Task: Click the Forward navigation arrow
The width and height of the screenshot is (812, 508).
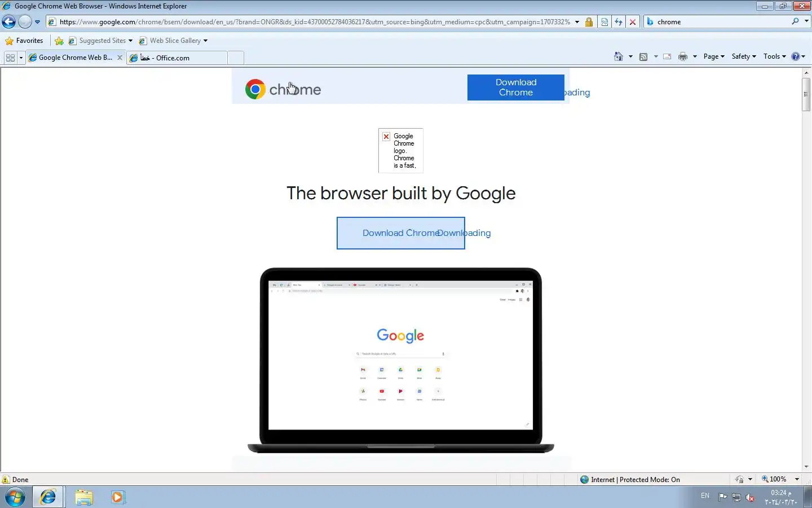Action: 25,22
